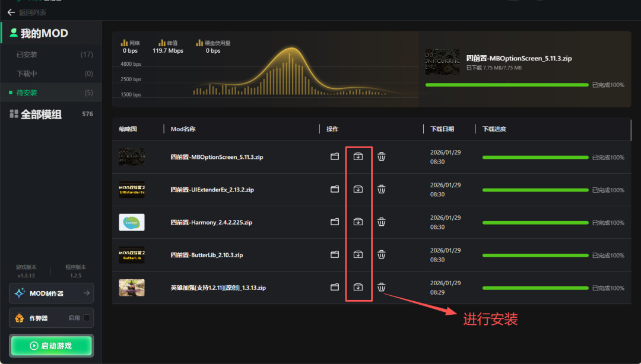Screen dimensions: 641x364
Task: Install the ButterLib_2.10.3.zip mod
Action: coord(358,254)
